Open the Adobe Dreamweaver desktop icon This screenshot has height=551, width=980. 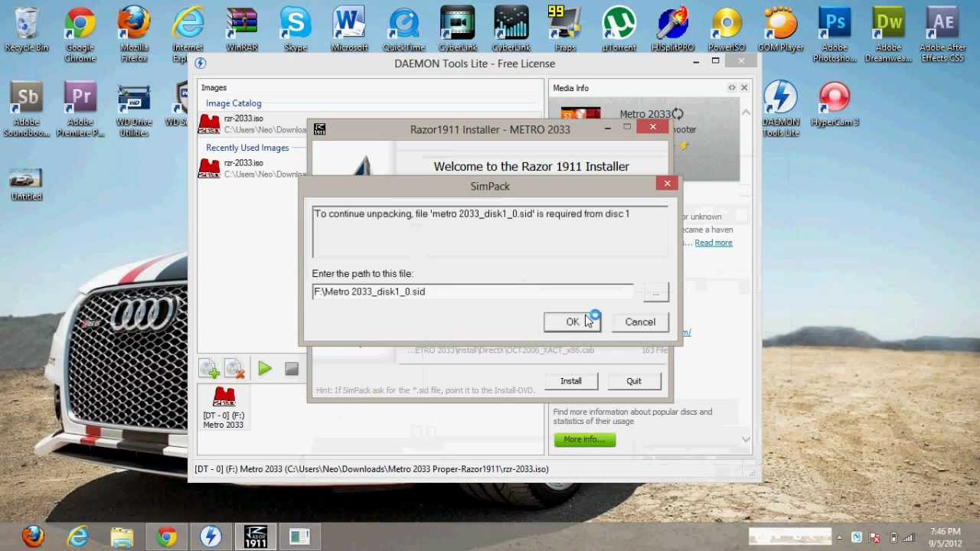coord(889,35)
